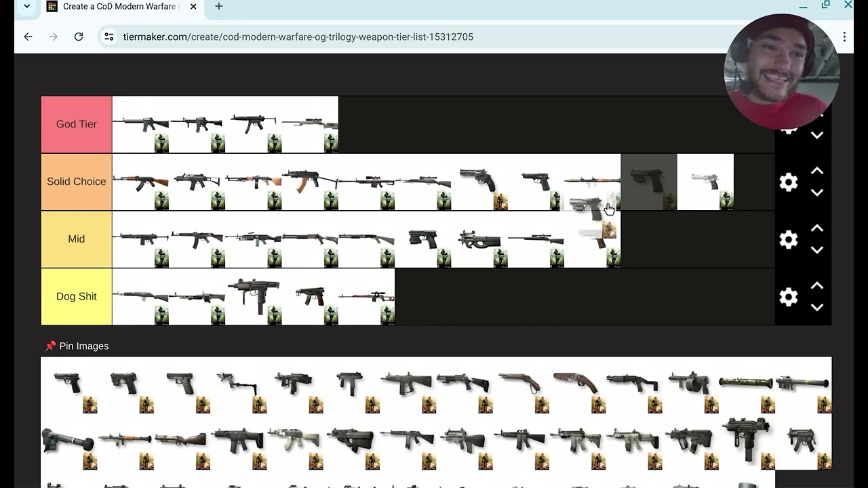868x488 pixels.
Task: Select the pistol in Mid tier
Action: (423, 239)
